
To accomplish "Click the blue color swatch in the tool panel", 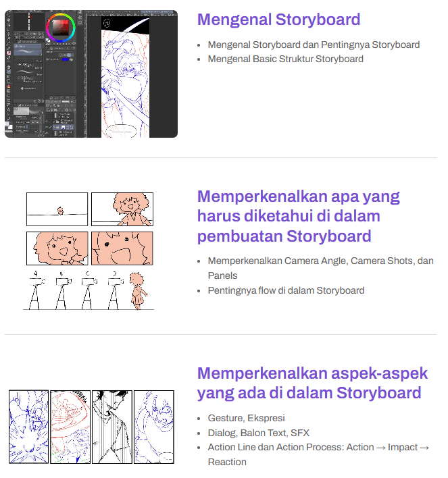I will click(65, 59).
